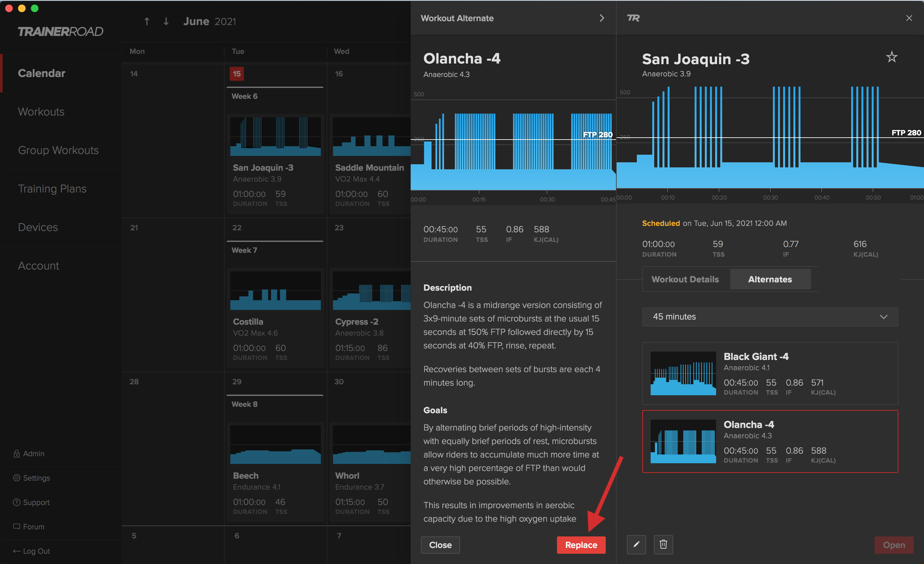Open Account in the sidebar

[38, 266]
